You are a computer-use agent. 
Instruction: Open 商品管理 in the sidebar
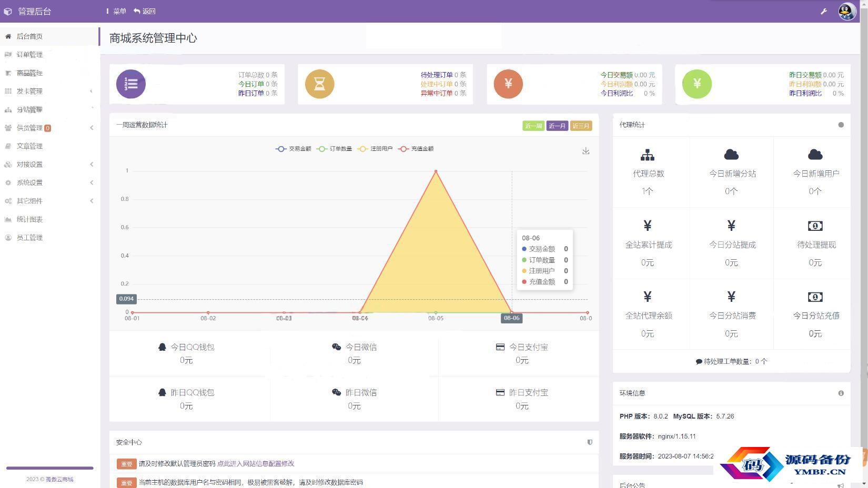pyautogui.click(x=49, y=73)
